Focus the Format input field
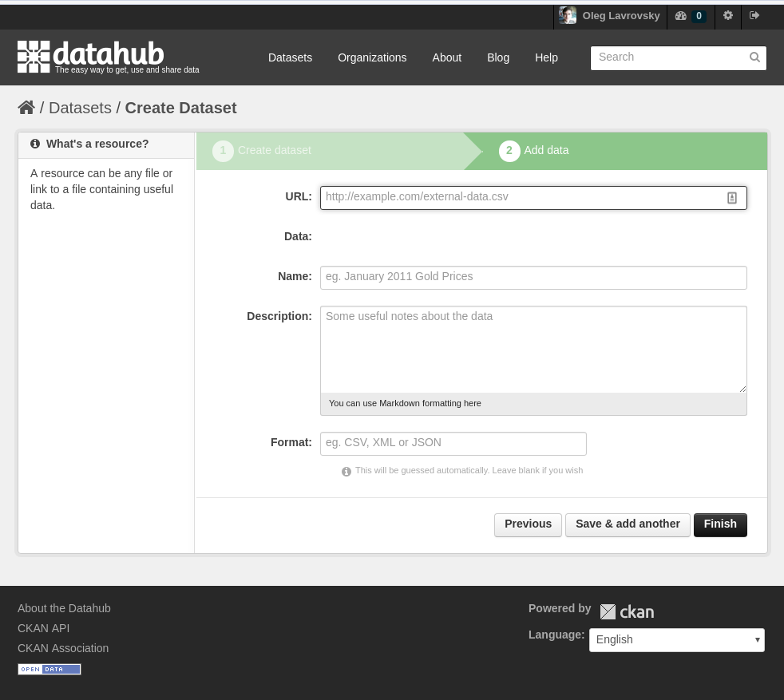 coord(453,444)
